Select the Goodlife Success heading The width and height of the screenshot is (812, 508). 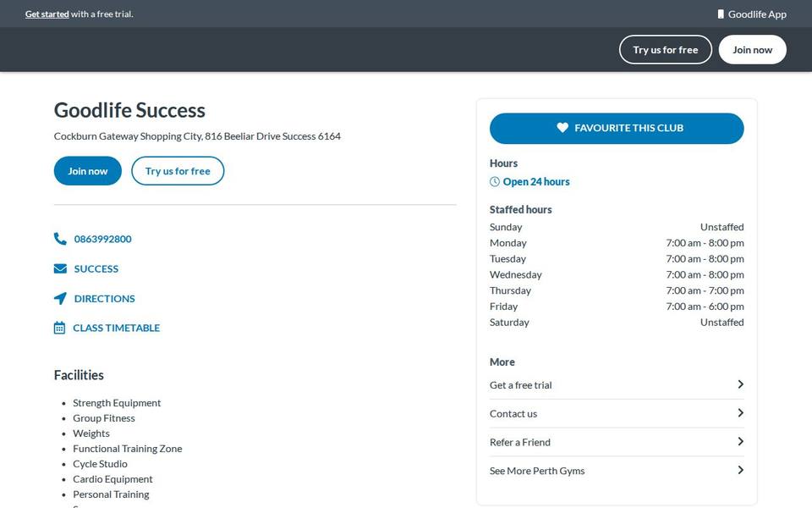tap(129, 110)
